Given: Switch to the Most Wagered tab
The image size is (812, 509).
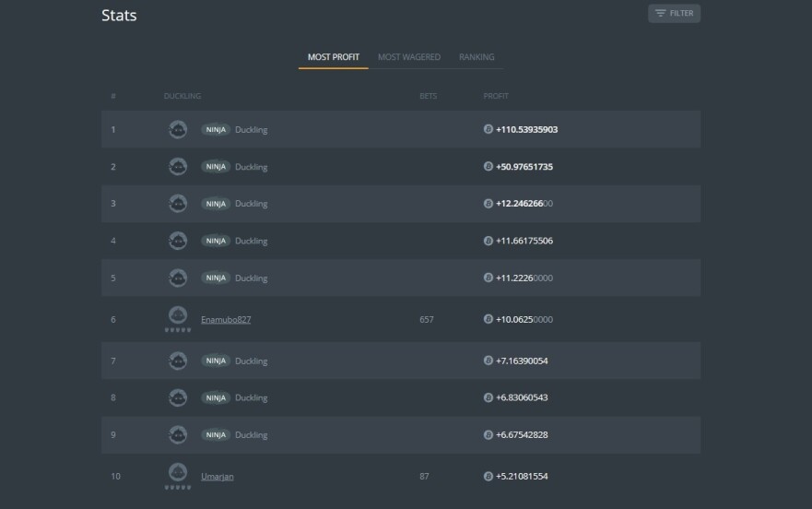Looking at the screenshot, I should pos(409,57).
